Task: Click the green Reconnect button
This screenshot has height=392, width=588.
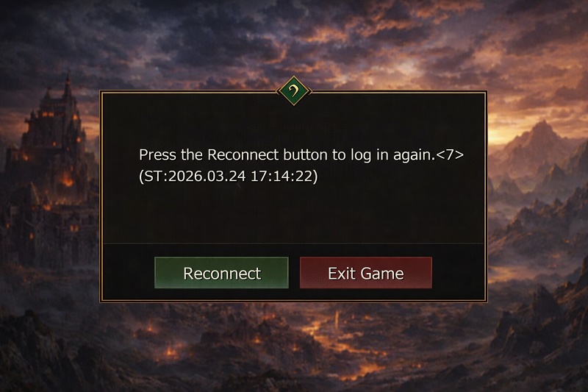Action: 221,273
